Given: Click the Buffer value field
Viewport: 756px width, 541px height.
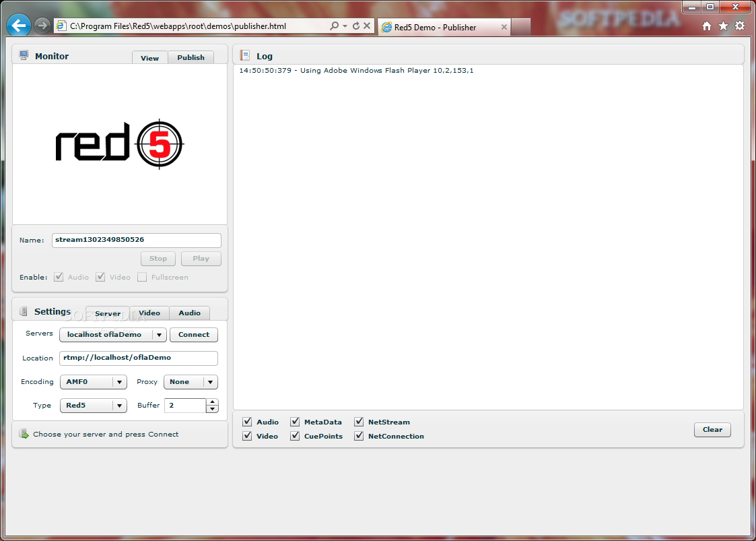Looking at the screenshot, I should [x=185, y=406].
